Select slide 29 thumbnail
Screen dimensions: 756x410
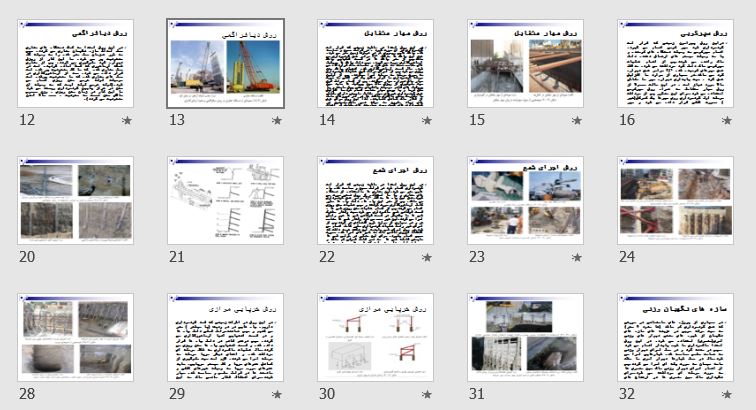point(226,337)
